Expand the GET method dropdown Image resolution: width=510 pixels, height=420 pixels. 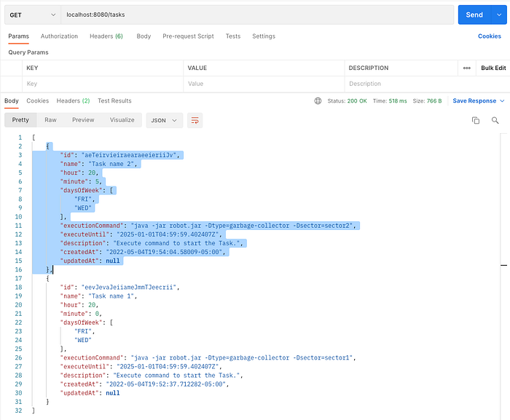click(x=33, y=15)
